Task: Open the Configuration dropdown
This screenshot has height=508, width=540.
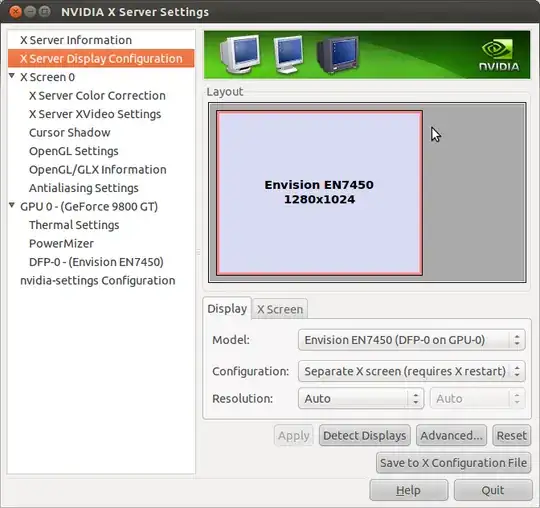Action: [412, 371]
